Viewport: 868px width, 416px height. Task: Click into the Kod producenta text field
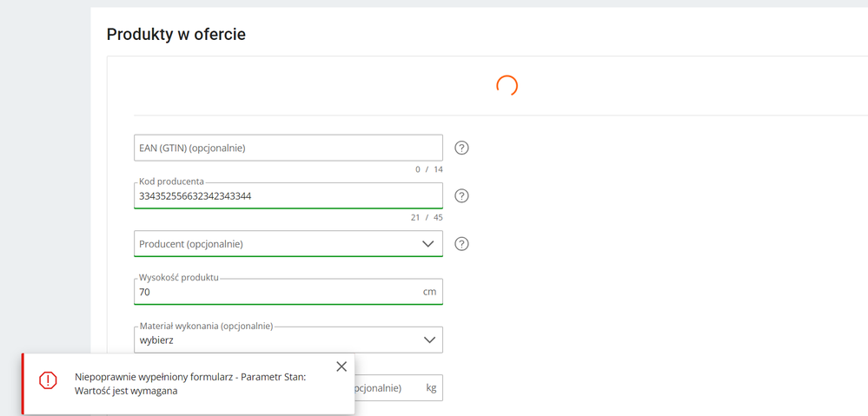click(287, 196)
